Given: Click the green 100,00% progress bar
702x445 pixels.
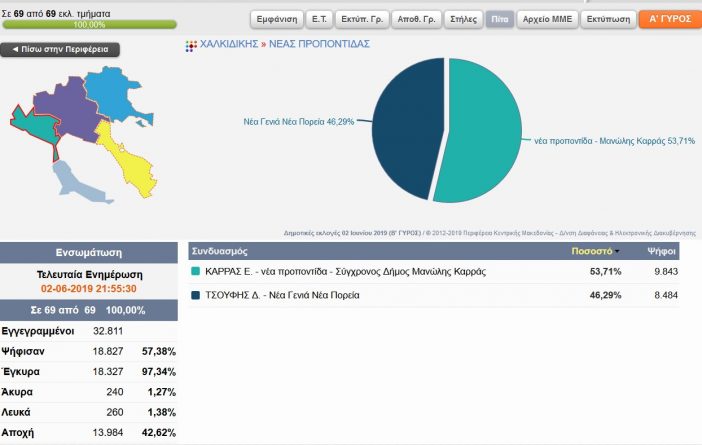Looking at the screenshot, I should point(90,25).
